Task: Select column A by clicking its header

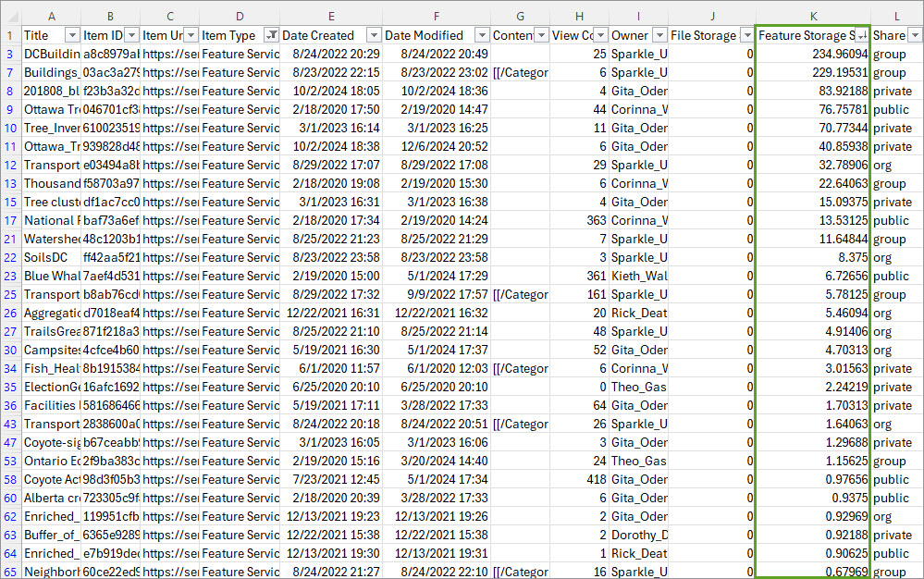Action: point(52,16)
